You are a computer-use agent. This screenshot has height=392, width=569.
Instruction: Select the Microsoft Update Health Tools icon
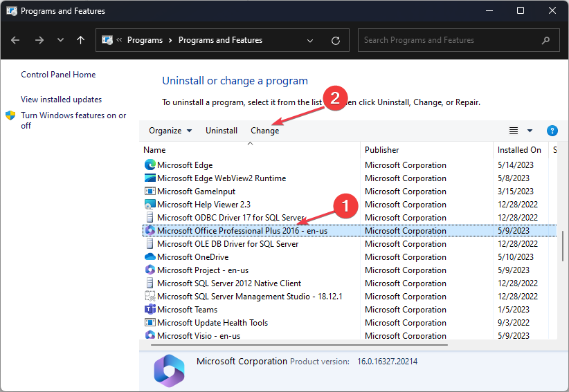pyautogui.click(x=150, y=322)
